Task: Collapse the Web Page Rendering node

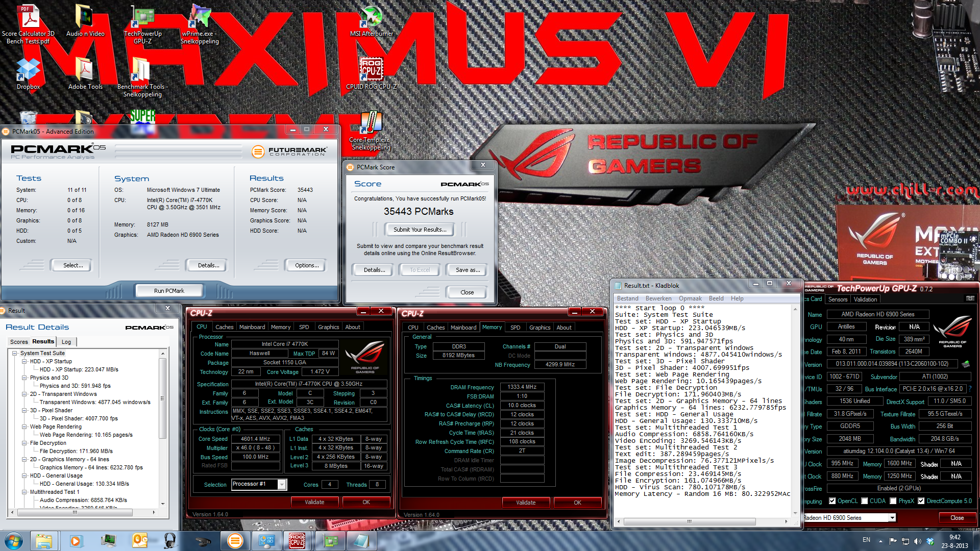Action: (x=24, y=427)
